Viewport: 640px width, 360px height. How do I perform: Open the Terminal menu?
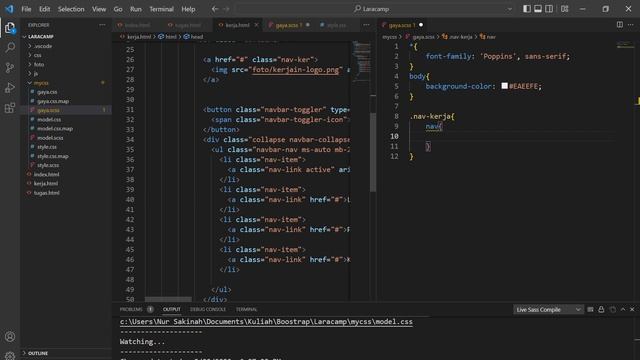161,9
